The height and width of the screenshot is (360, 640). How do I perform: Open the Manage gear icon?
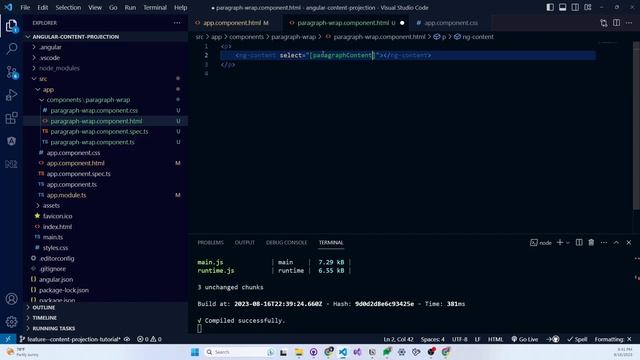point(11,322)
